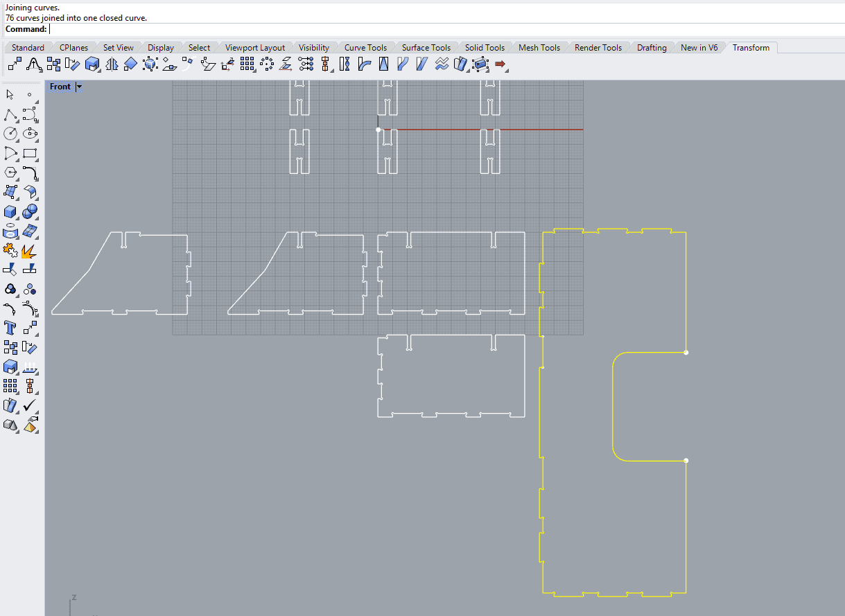Screen dimensions: 845x616
Task: Select the Explode tool in the sidebar
Action: pos(30,250)
